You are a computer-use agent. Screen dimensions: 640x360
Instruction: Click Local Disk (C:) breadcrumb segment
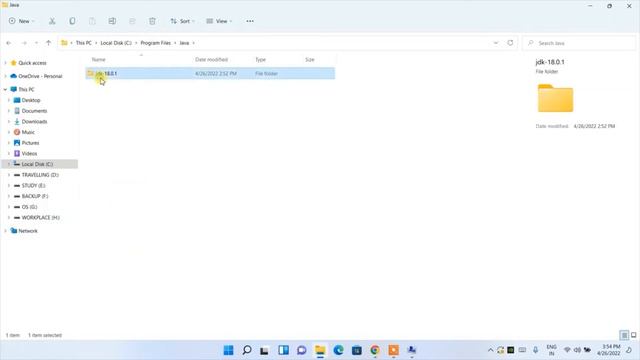point(116,43)
